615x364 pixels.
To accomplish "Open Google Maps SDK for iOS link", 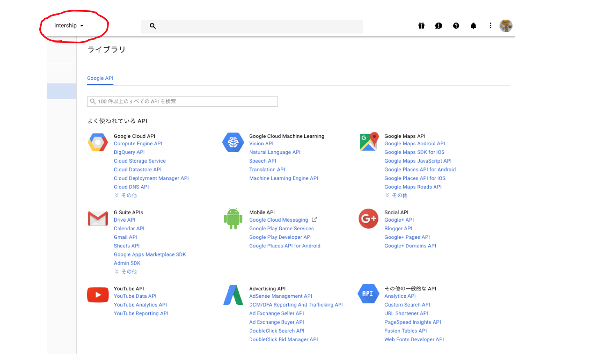I will coord(414,152).
